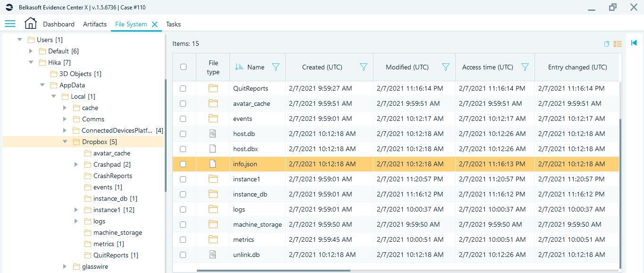Switch to the Dashboard tab

[59, 24]
